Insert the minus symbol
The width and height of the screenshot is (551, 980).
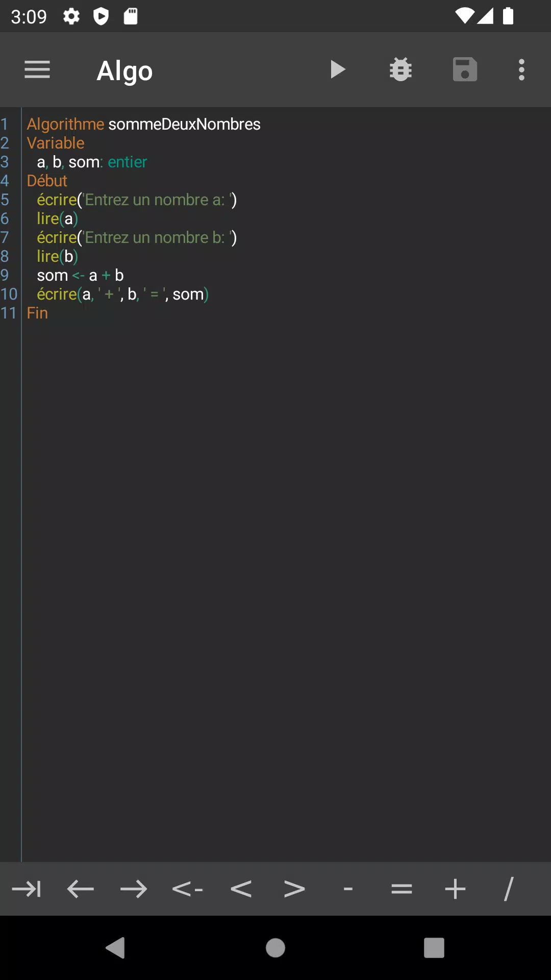(x=348, y=889)
